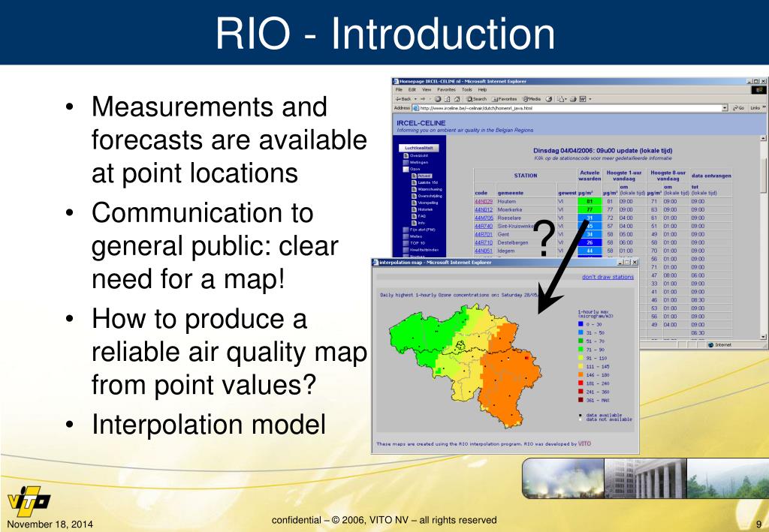Click the page scrollbar down arrow
This screenshot has width=769, height=532.
[x=763, y=337]
